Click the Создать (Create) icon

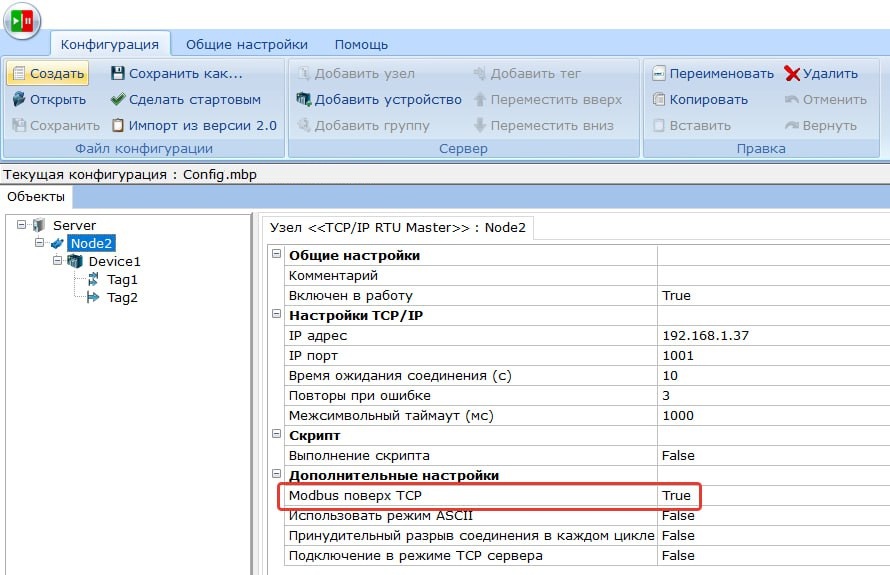point(18,73)
